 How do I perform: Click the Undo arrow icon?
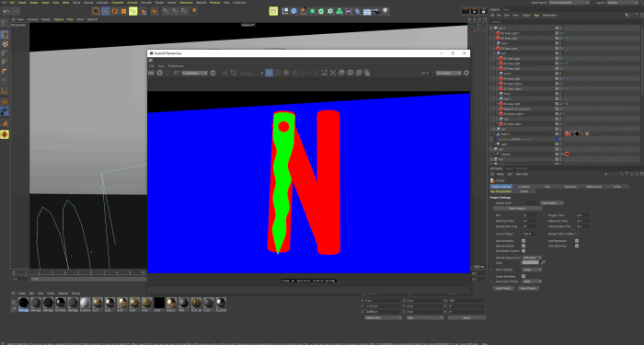6,11
